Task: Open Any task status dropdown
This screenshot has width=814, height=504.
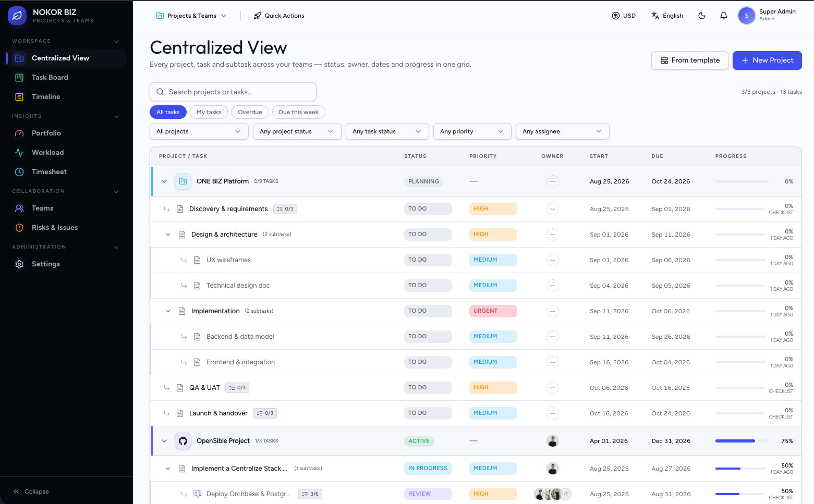Action: (x=387, y=131)
